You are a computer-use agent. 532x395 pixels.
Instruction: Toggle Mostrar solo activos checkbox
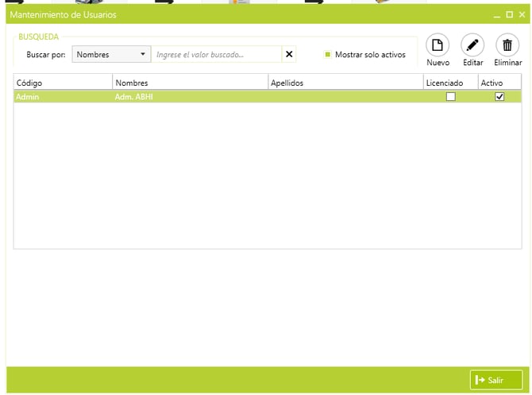327,55
